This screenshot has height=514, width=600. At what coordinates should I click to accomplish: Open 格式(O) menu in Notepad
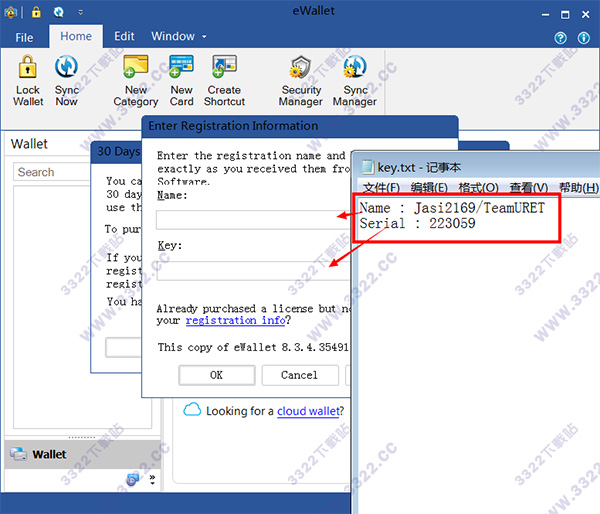click(478, 188)
